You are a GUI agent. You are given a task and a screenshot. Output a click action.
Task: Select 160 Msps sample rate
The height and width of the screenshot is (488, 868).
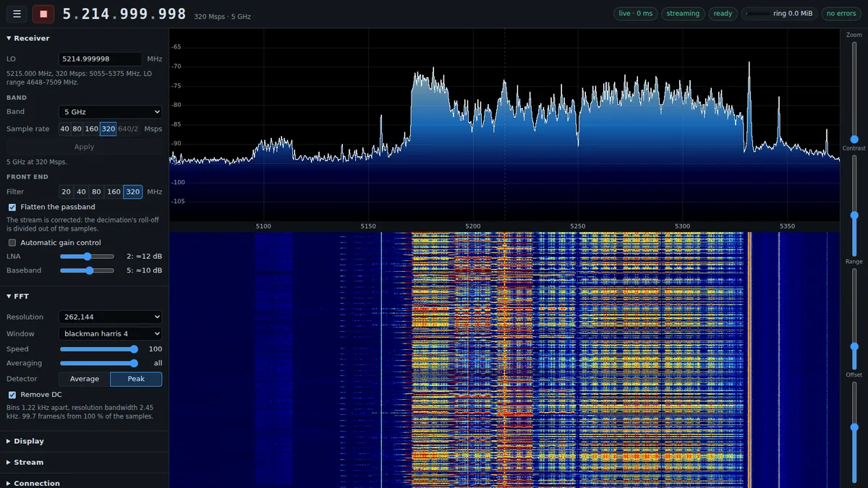[x=92, y=129]
